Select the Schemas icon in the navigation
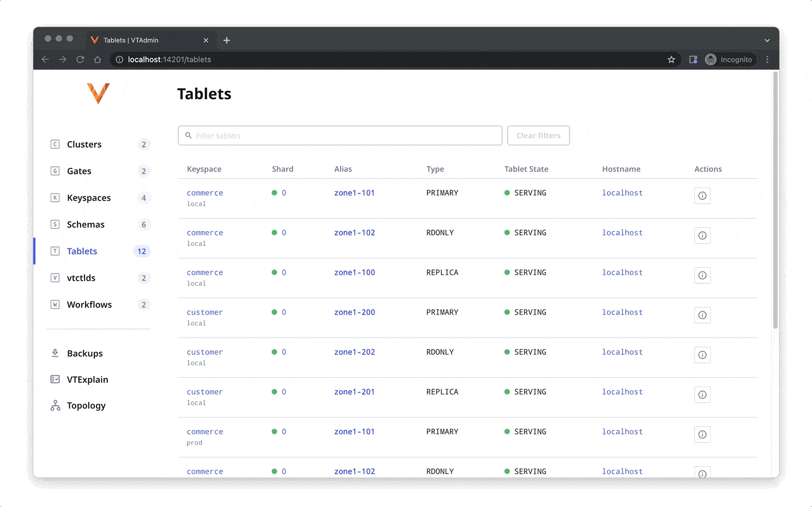The image size is (812, 507). (55, 224)
